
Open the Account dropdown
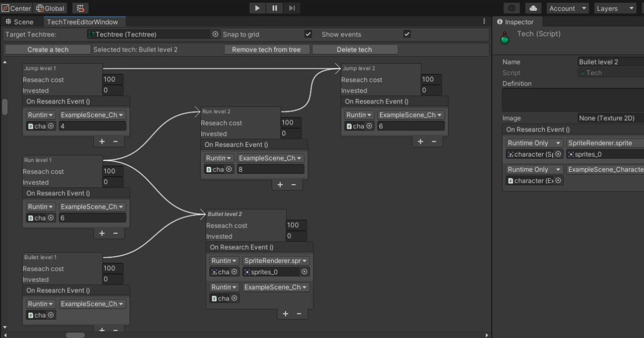[567, 8]
